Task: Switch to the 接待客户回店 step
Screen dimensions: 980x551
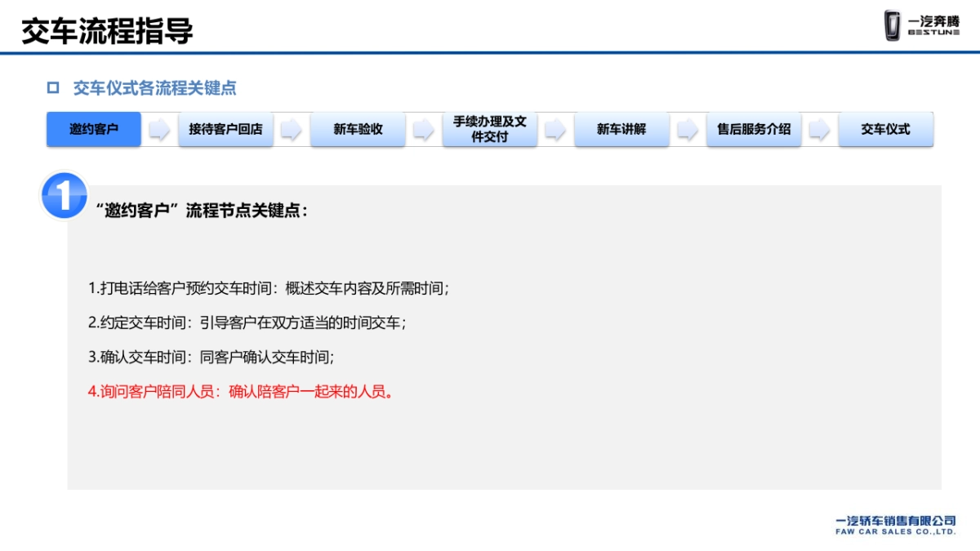Action: click(x=225, y=129)
